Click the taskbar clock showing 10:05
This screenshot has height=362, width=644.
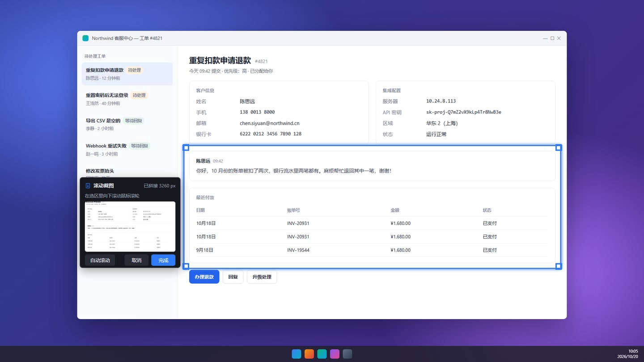[633, 351]
